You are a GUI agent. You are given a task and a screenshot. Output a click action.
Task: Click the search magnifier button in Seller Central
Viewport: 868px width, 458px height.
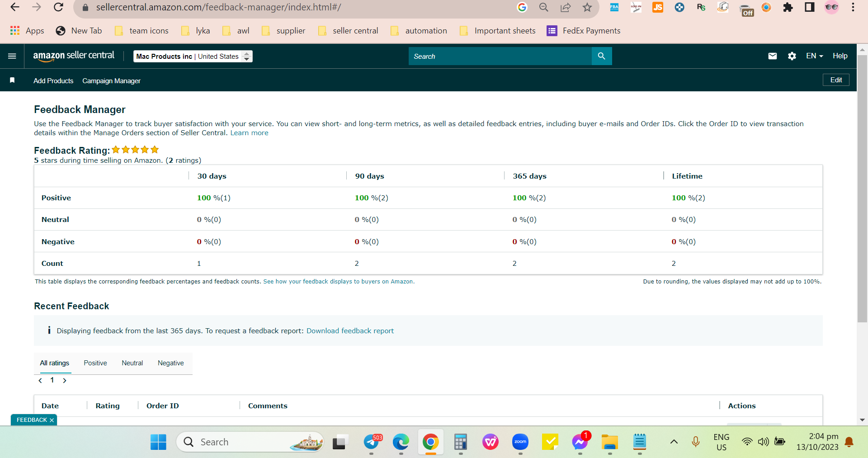(601, 56)
